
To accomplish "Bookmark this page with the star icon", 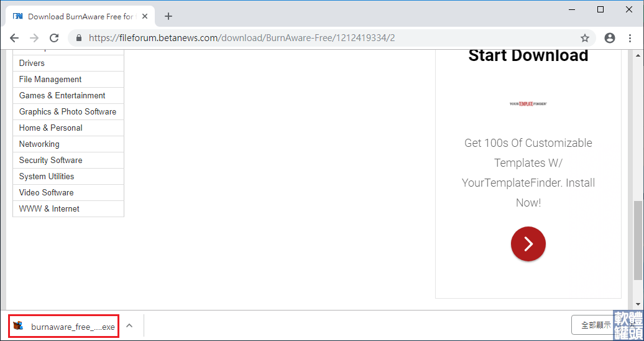I will pyautogui.click(x=585, y=38).
